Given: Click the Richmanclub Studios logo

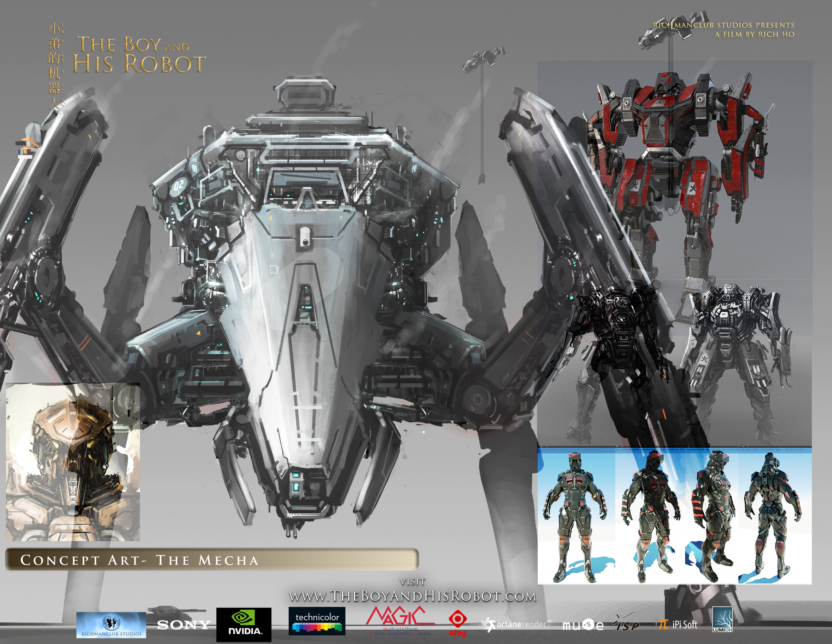Looking at the screenshot, I should [111, 625].
